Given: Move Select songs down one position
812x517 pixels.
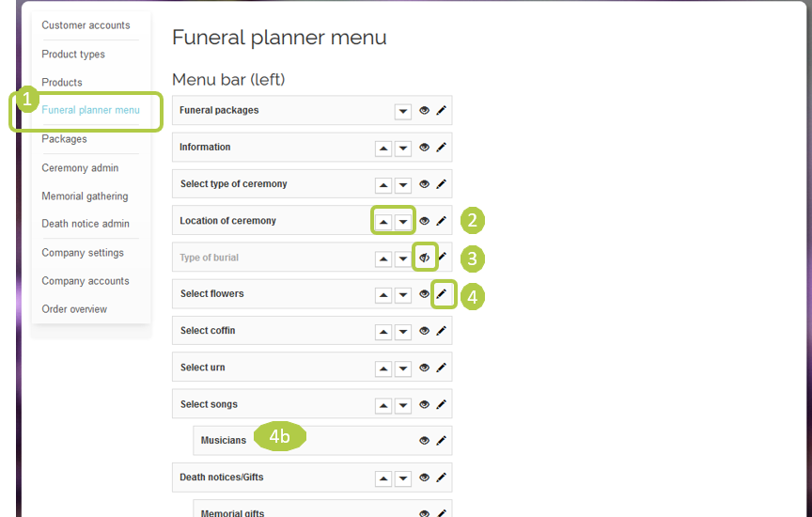Looking at the screenshot, I should (x=403, y=406).
